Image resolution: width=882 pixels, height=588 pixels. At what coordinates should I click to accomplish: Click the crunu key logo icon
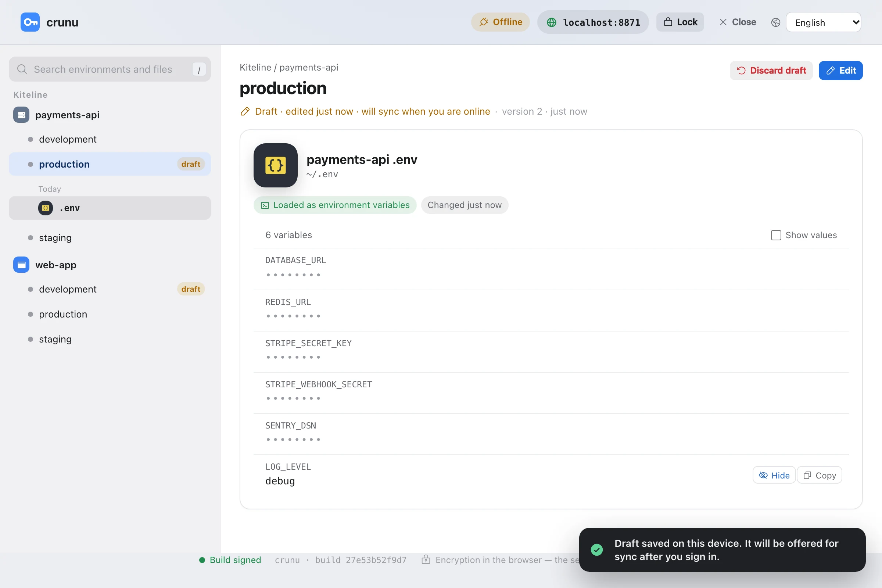coord(30,22)
